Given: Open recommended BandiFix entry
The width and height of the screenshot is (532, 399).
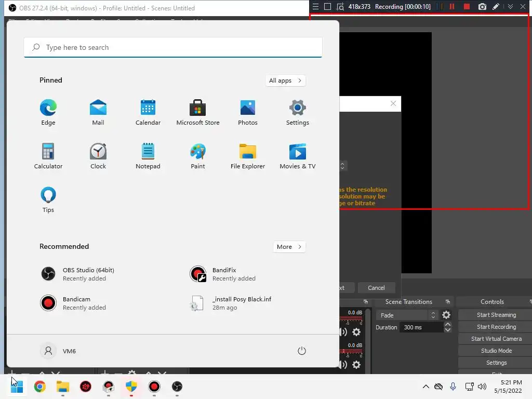Looking at the screenshot, I should [222, 274].
